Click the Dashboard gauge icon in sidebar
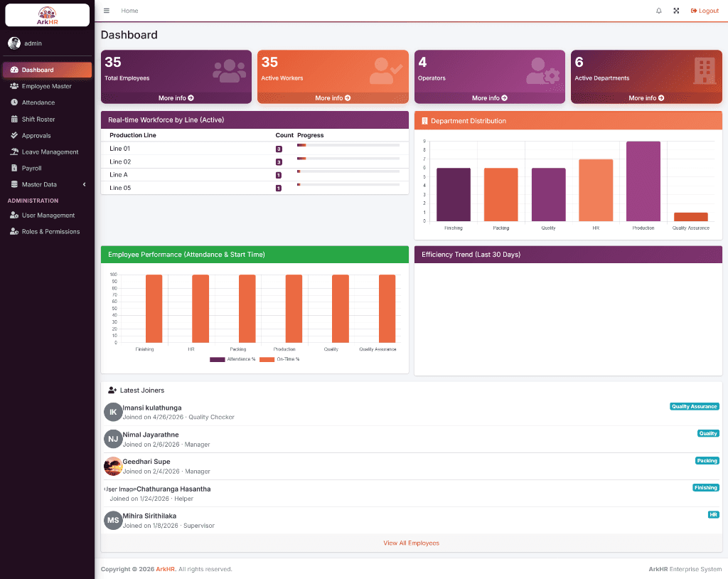Screen dimensions: 728x579 [x=14, y=70]
